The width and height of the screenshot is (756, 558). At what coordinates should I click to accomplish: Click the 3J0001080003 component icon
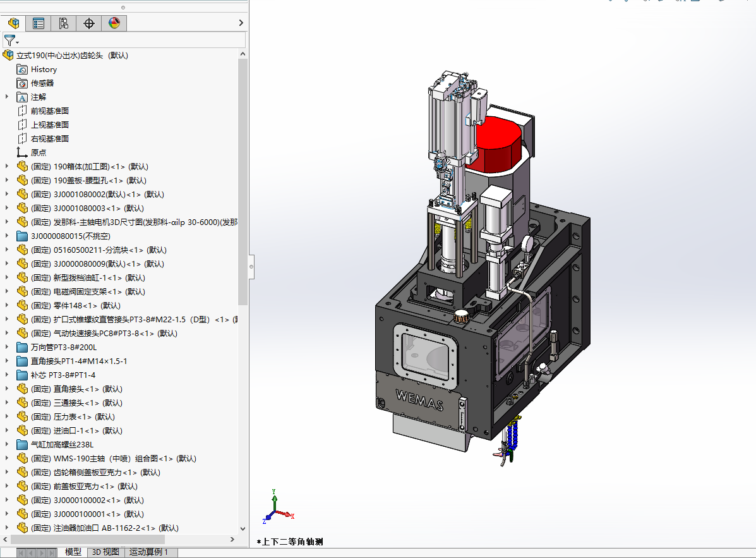(x=22, y=209)
